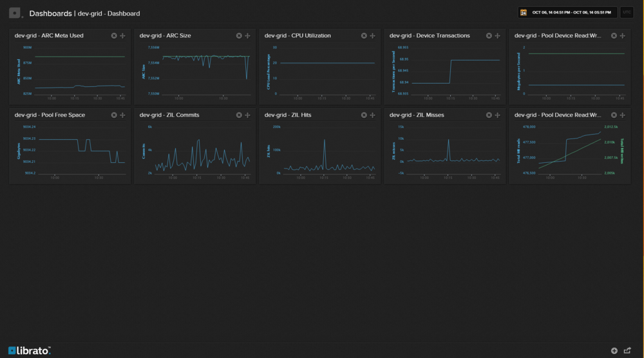Remove the ARC Size chart panel

pos(239,35)
